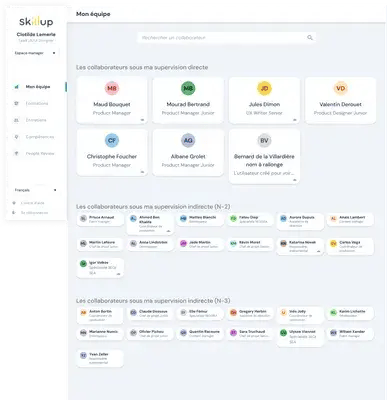Click the Formations icon in sidebar
The image size is (388, 400).
click(x=16, y=103)
